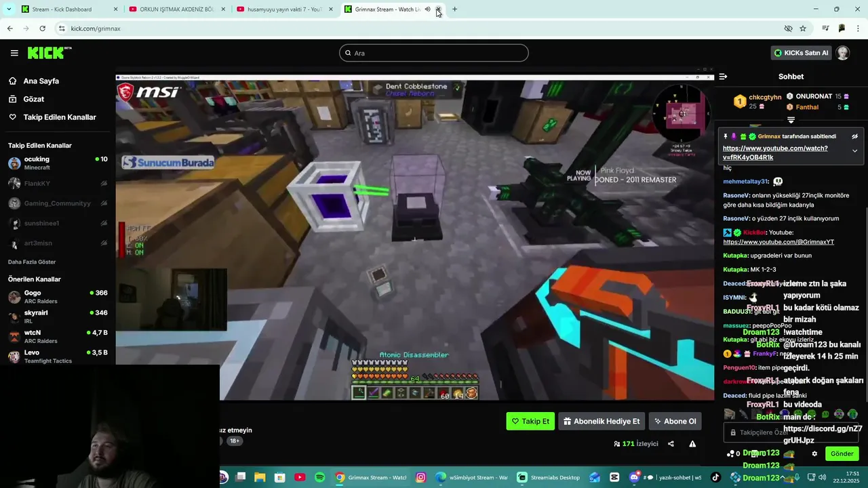Open the Kick hamburger menu

pos(14,53)
